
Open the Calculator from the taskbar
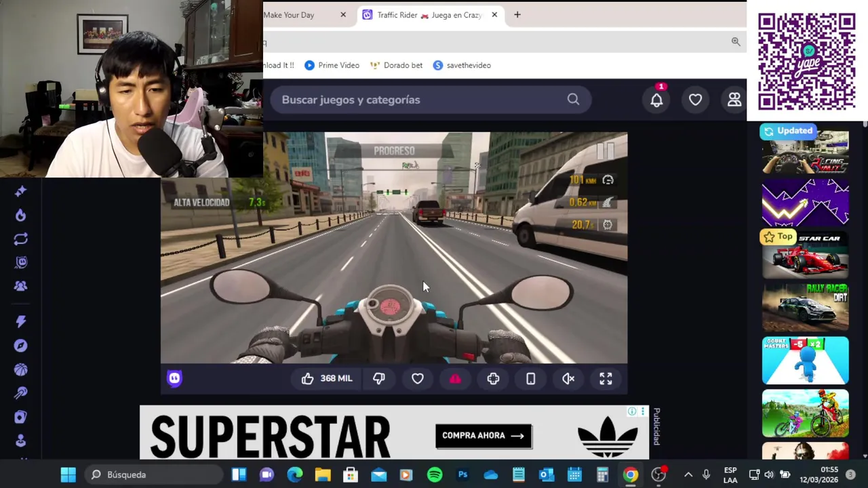pyautogui.click(x=602, y=474)
